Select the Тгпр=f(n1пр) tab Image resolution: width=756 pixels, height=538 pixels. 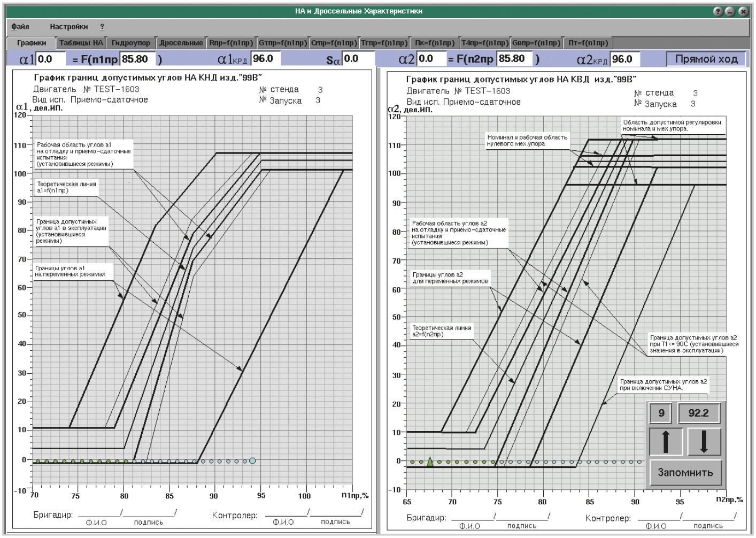click(x=384, y=43)
